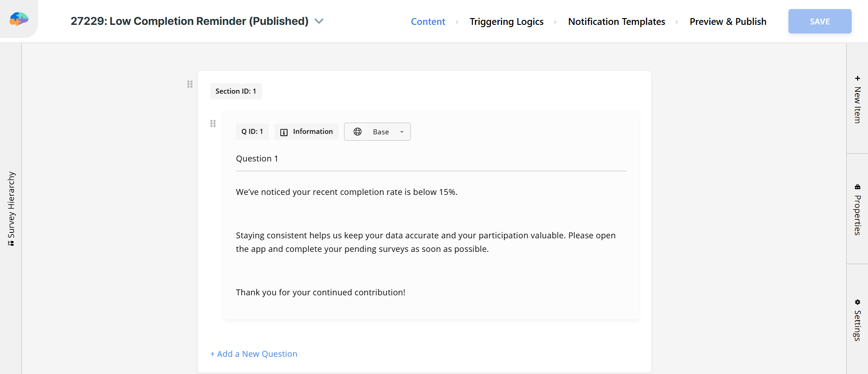
Task: Open the Base language dropdown arrow
Action: click(x=401, y=132)
